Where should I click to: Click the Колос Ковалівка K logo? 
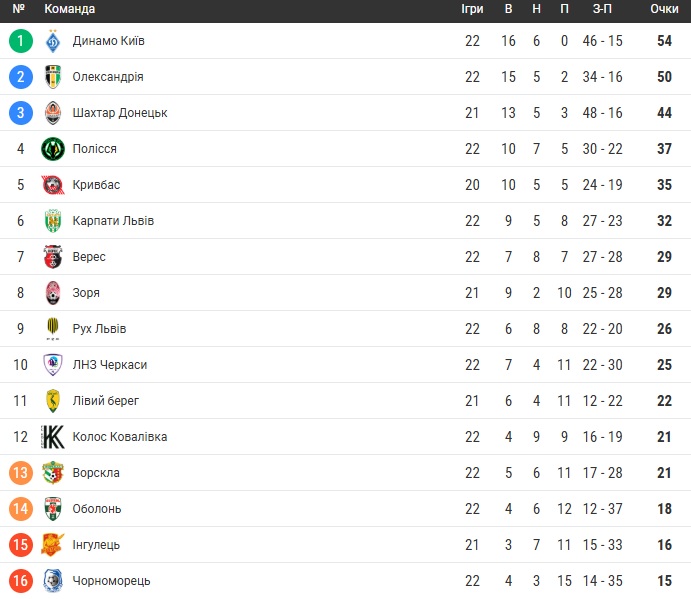point(53,437)
